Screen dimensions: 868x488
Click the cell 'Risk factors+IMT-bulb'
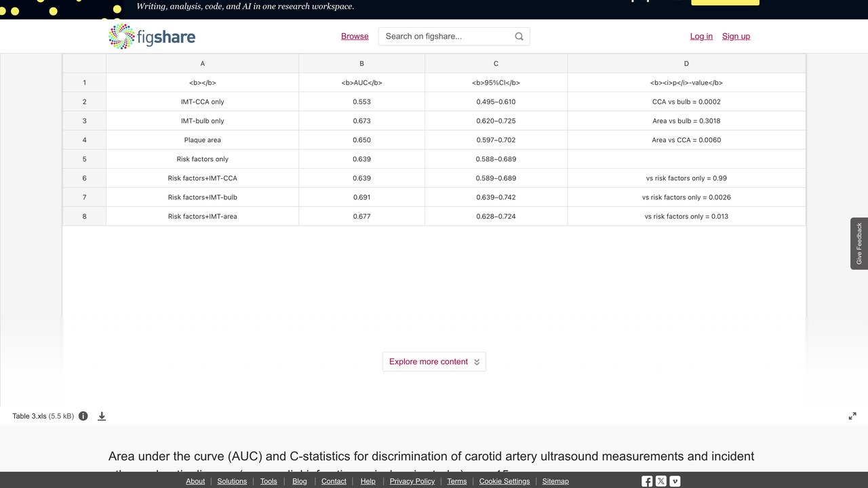tap(203, 197)
